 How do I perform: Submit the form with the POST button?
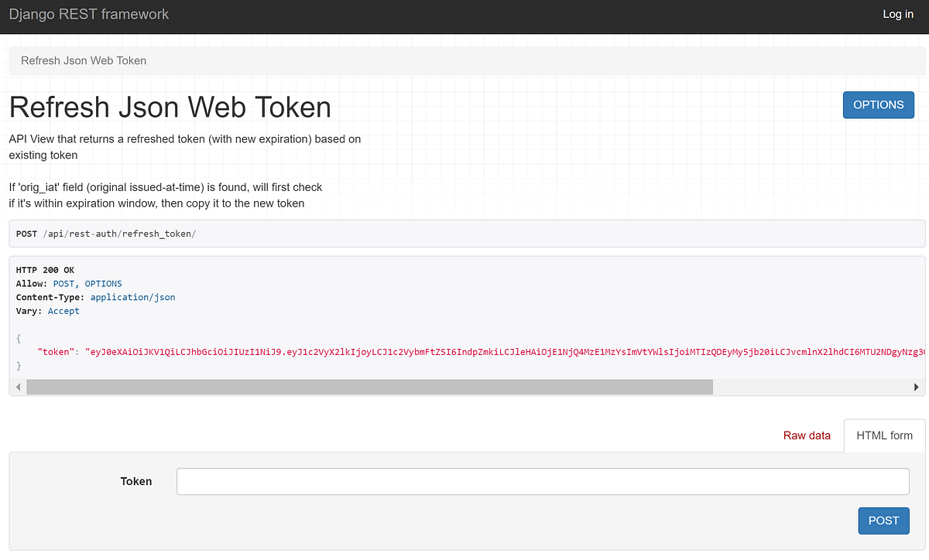click(883, 521)
